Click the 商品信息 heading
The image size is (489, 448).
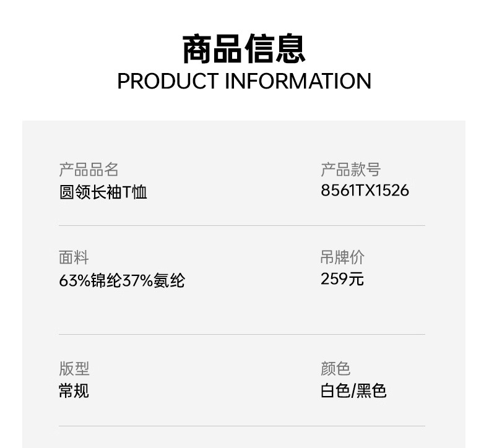[x=244, y=50]
